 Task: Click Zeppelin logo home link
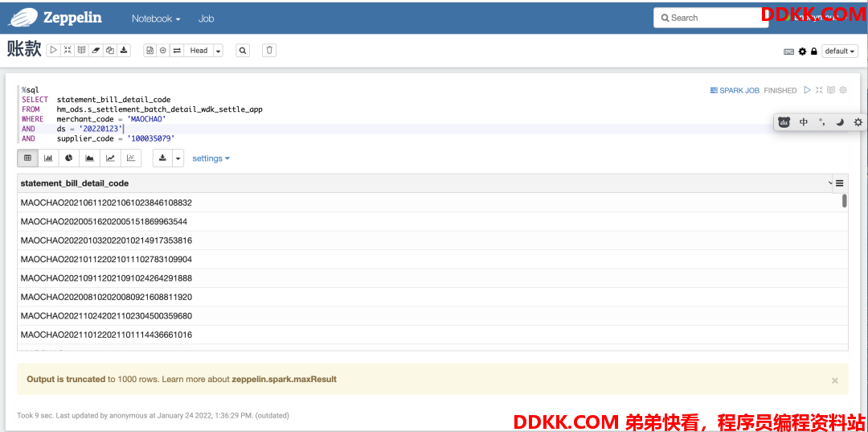point(55,18)
